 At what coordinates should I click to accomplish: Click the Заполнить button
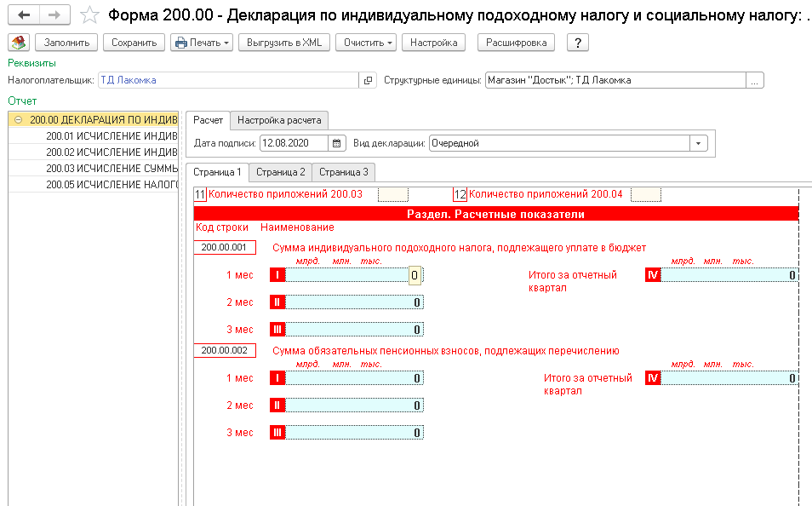point(66,43)
